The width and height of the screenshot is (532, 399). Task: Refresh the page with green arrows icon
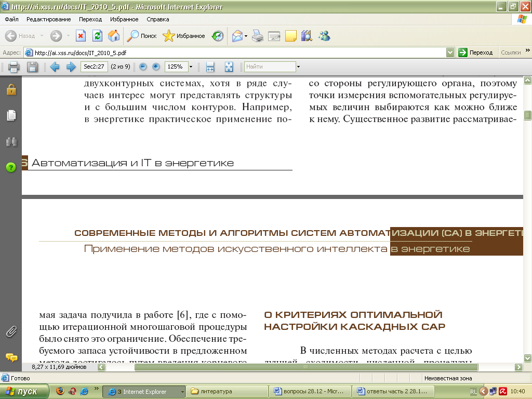97,36
